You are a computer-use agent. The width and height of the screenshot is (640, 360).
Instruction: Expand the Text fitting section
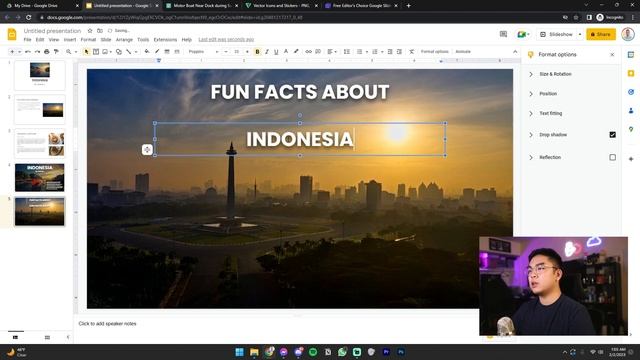coord(531,113)
